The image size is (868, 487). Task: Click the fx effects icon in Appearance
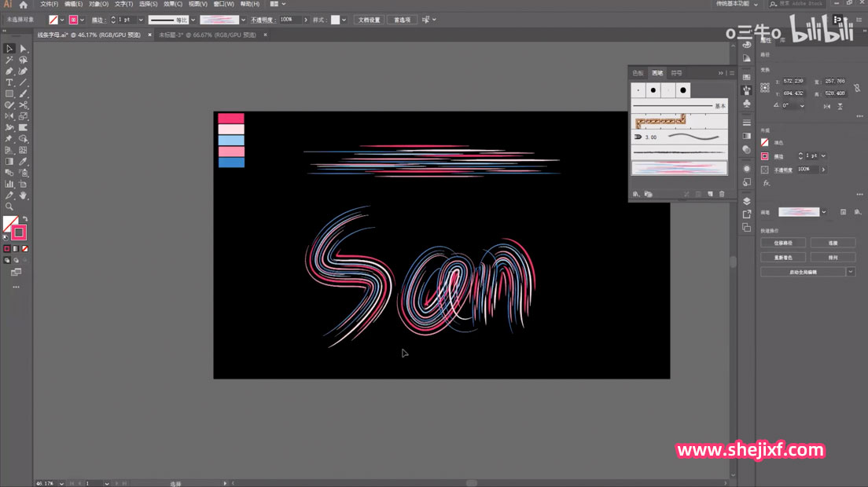766,183
